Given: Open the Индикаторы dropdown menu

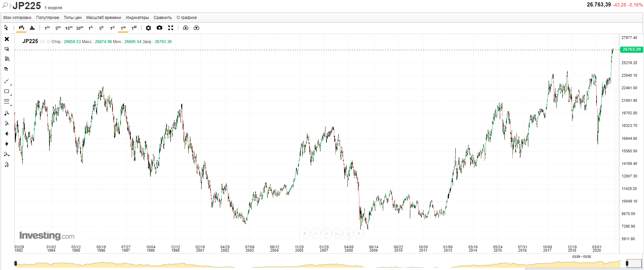Looking at the screenshot, I should click(137, 18).
